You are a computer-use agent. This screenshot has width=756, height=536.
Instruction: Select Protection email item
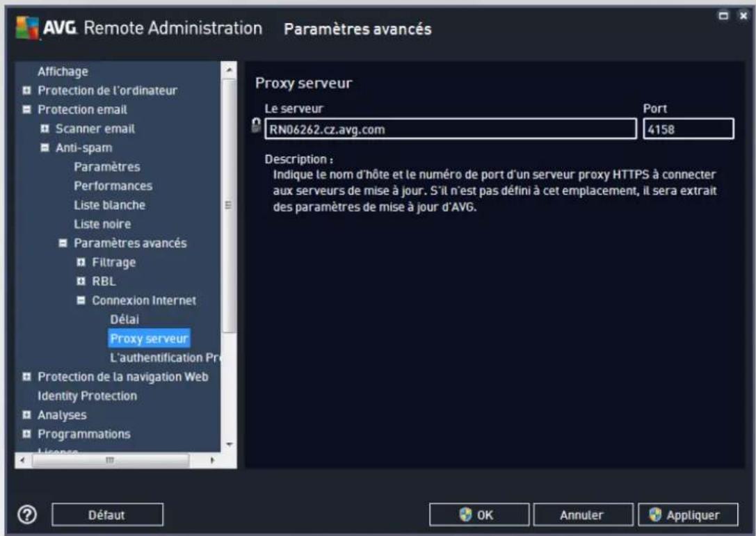[83, 109]
